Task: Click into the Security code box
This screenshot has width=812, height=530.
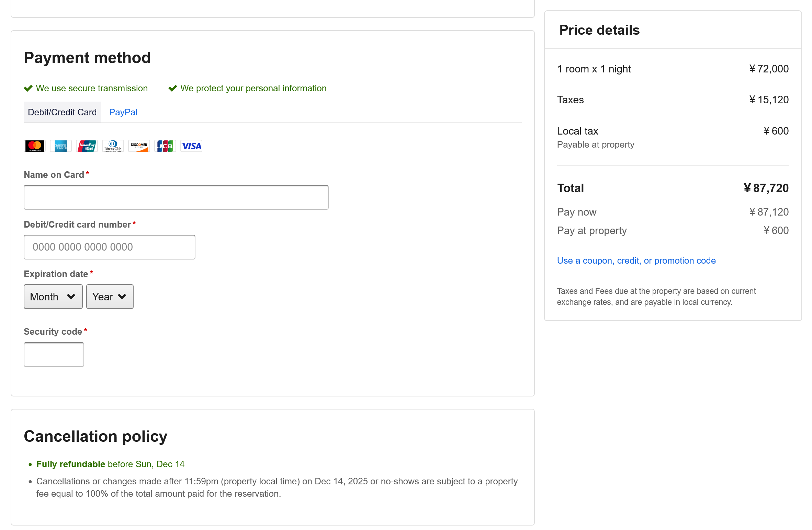Action: tap(54, 355)
